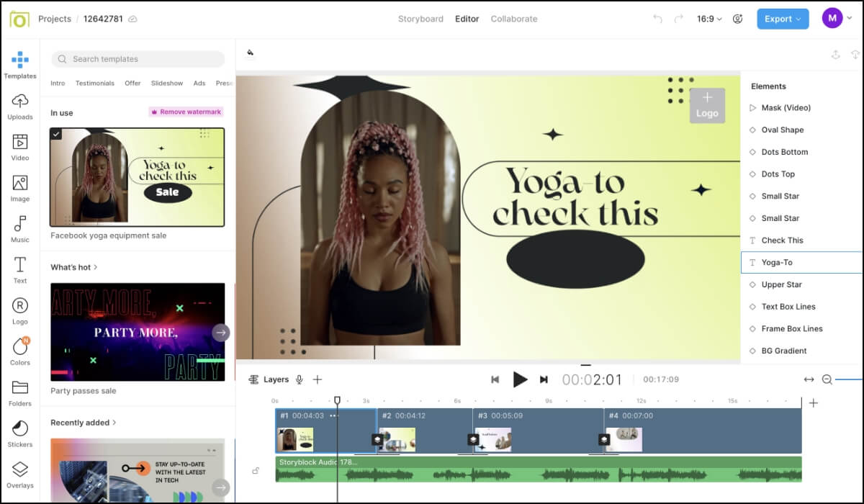Open scene #1 three-dot options menu
The width and height of the screenshot is (864, 504).
[x=333, y=415]
